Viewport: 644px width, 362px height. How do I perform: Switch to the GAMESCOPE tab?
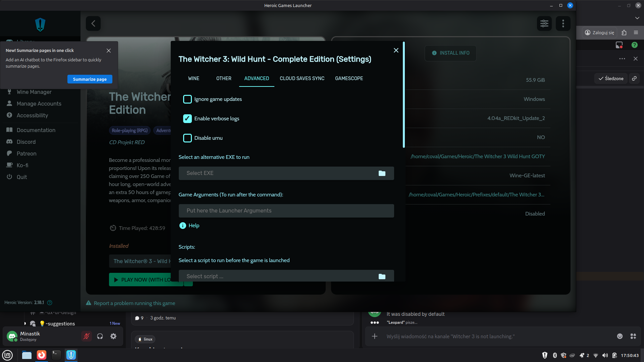349,78
